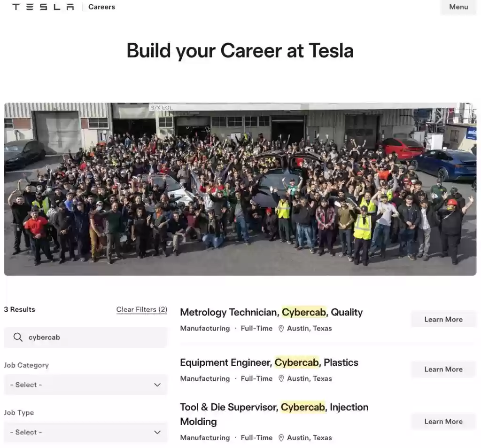Open the Job Category dropdown

(85, 385)
